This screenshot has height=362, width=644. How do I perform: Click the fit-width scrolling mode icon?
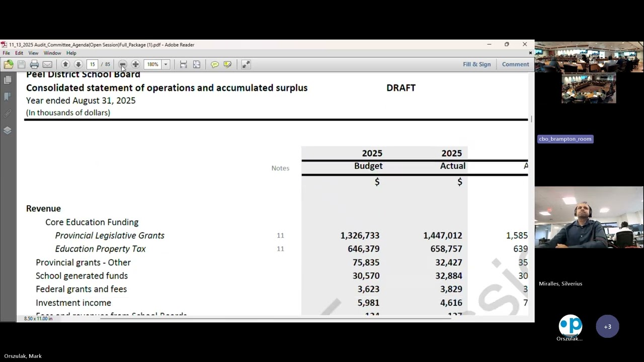pyautogui.click(x=184, y=64)
